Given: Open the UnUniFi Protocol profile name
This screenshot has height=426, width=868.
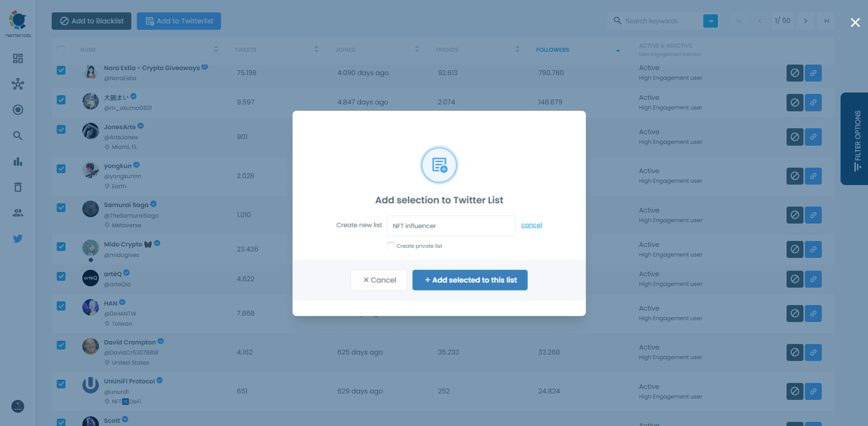Looking at the screenshot, I should [129, 381].
